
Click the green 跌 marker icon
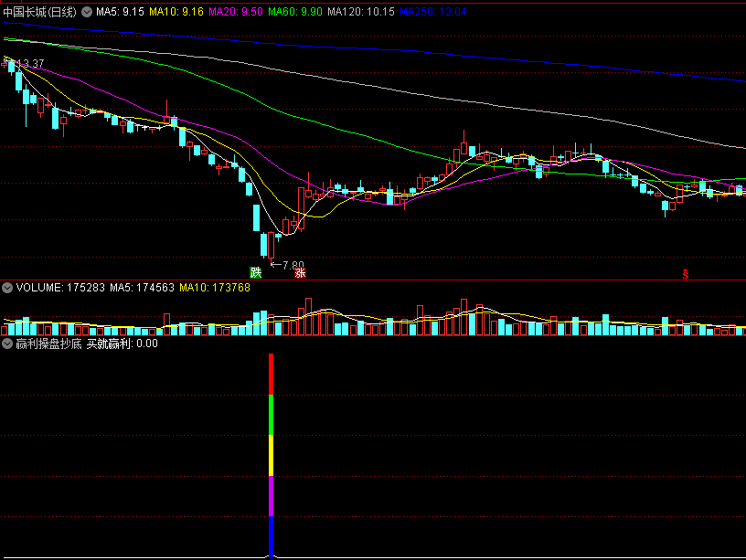pyautogui.click(x=256, y=272)
